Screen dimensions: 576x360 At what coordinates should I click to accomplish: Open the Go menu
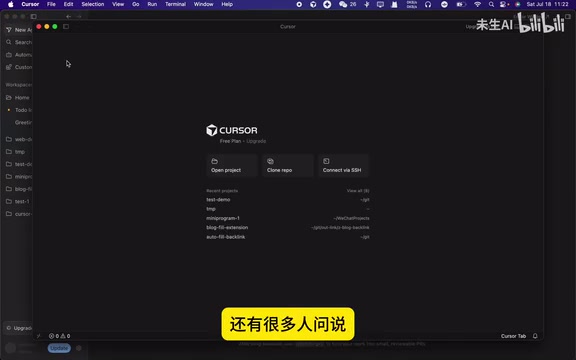[x=136, y=4]
